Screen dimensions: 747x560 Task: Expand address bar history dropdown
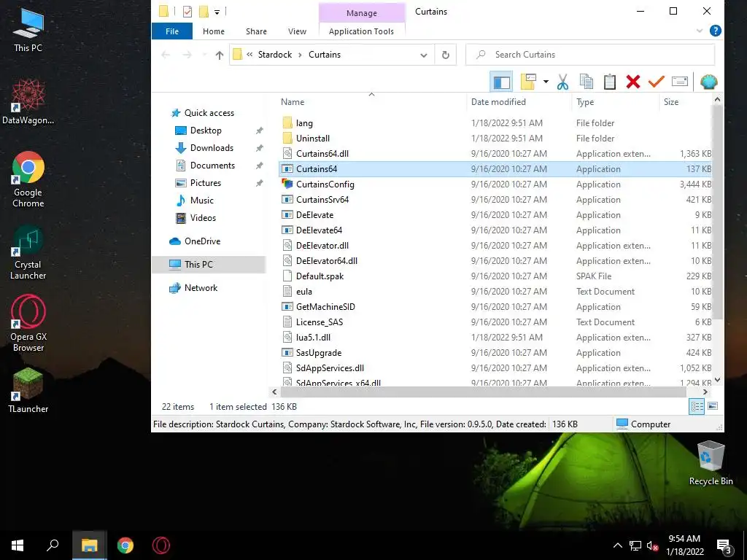(x=424, y=55)
